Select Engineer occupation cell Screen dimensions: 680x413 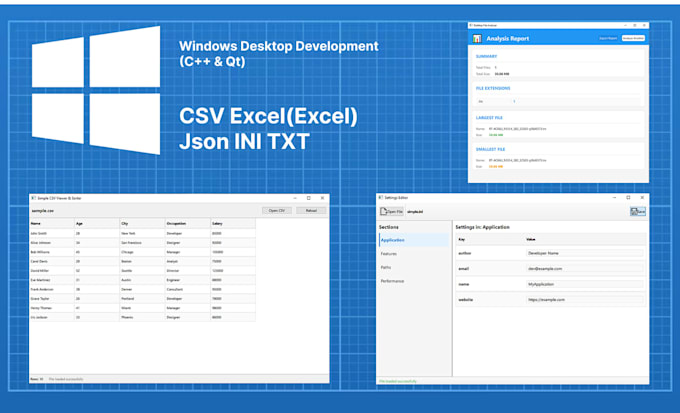[188, 280]
